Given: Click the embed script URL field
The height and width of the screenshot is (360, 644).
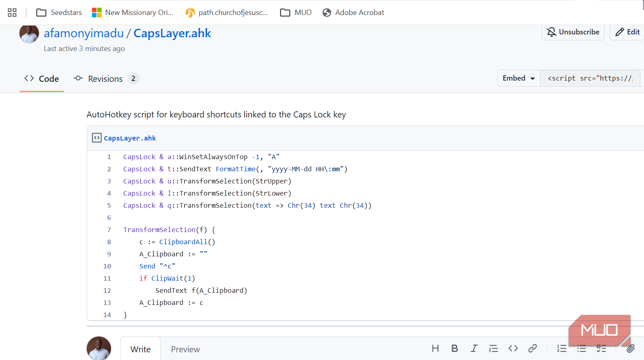Looking at the screenshot, I should pos(591,78).
